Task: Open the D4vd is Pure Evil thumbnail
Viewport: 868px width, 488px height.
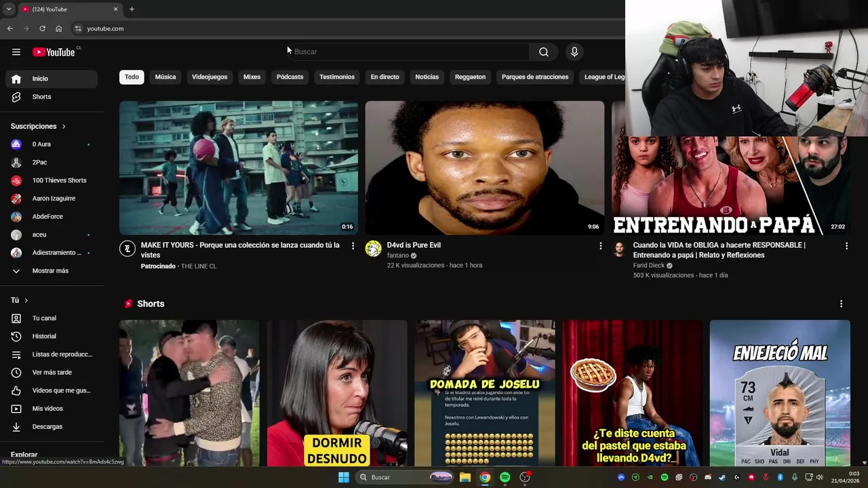Action: [485, 168]
